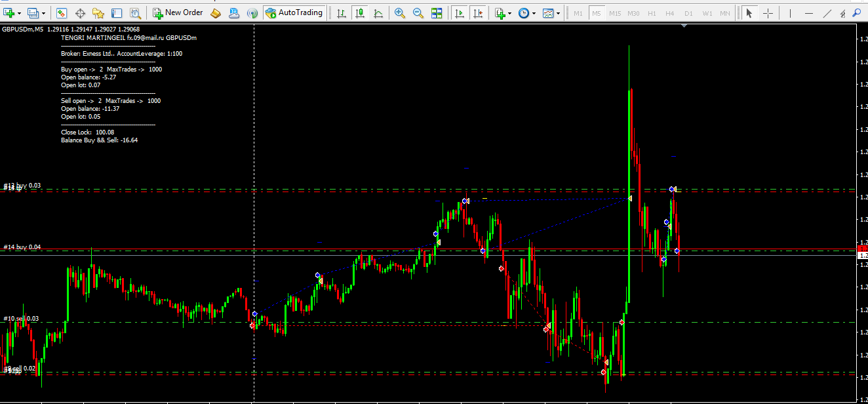Switch chart to bar chart
The image size is (868, 404).
[342, 12]
